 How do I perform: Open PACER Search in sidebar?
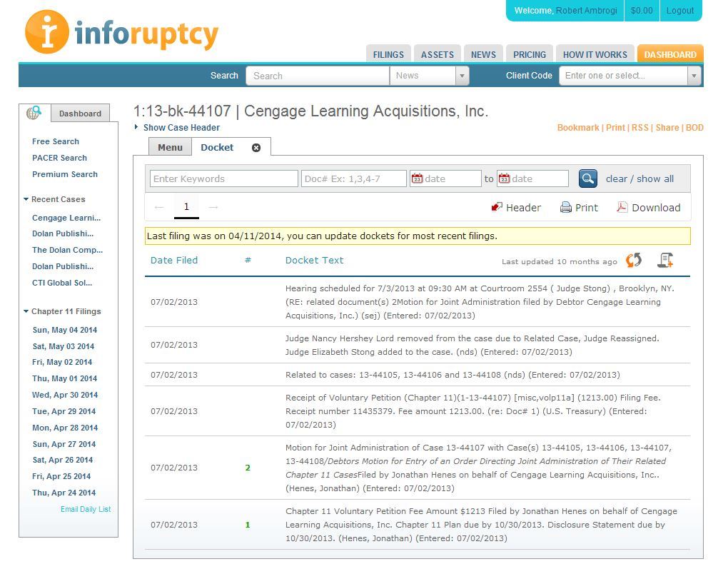tap(59, 158)
